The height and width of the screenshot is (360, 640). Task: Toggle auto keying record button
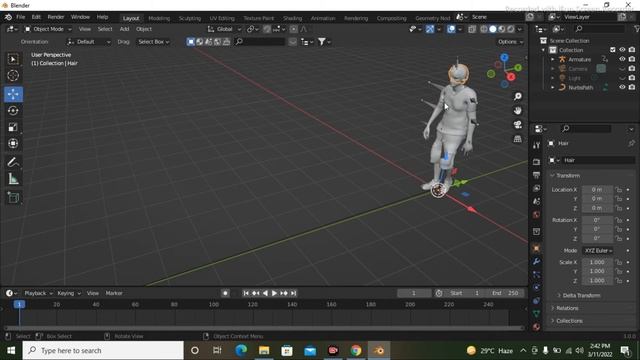(x=225, y=293)
